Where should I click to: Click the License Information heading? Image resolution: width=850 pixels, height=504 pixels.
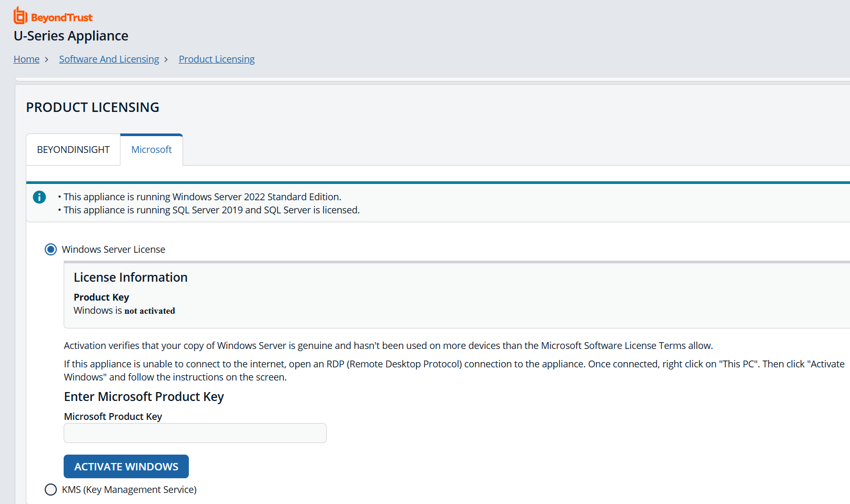(x=130, y=277)
